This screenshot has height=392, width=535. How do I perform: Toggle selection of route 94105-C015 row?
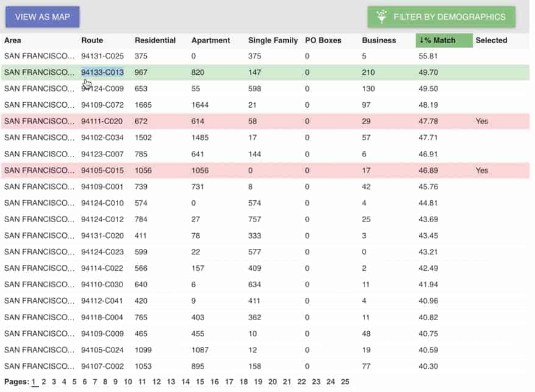265,170
